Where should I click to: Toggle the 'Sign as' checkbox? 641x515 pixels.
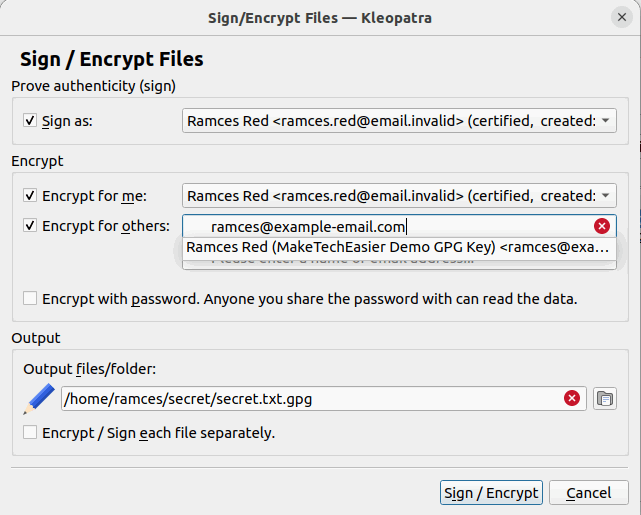[x=30, y=121]
